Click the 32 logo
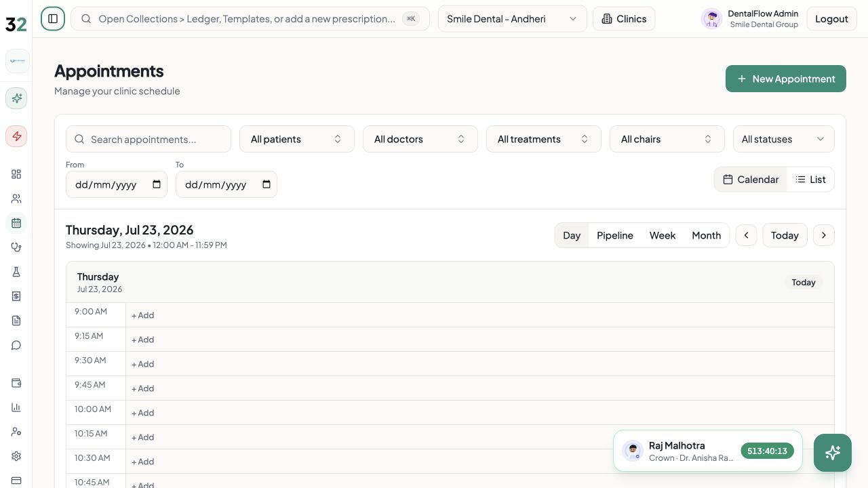Screen dimensions: 868x488 16,24
